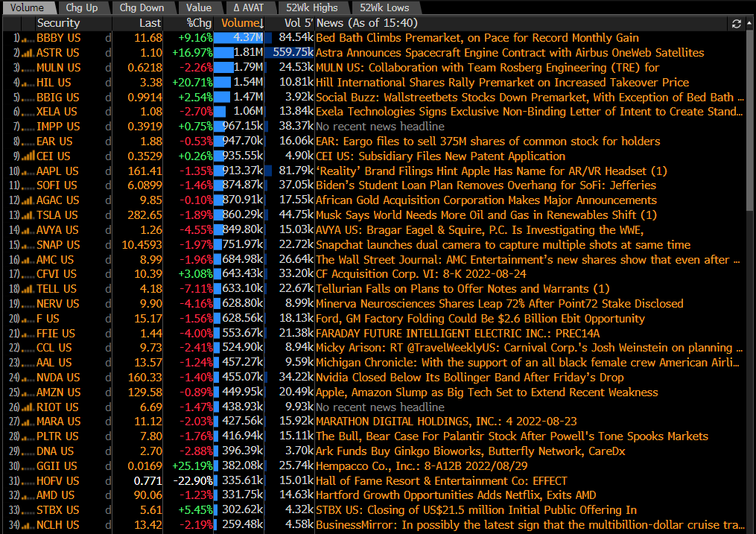The image size is (756, 534).
Task: Open the chart icon beside AGAC US
Action: pyautogui.click(x=28, y=200)
